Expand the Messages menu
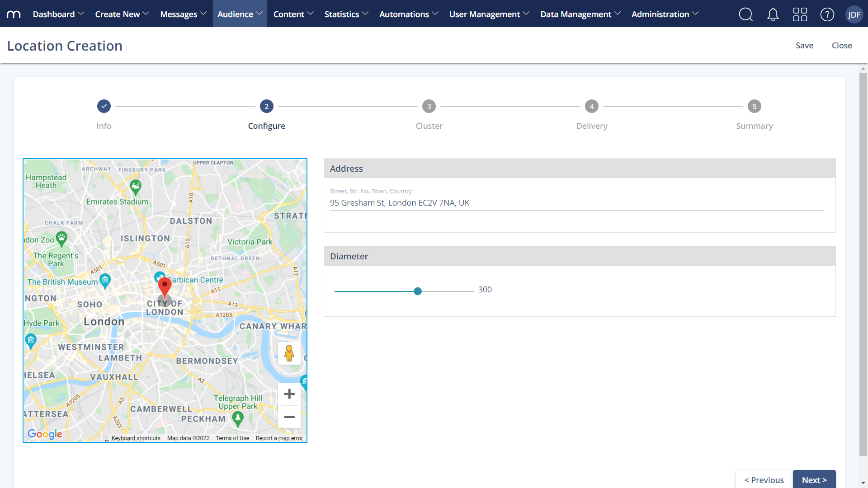The height and width of the screenshot is (488, 868). tap(183, 14)
